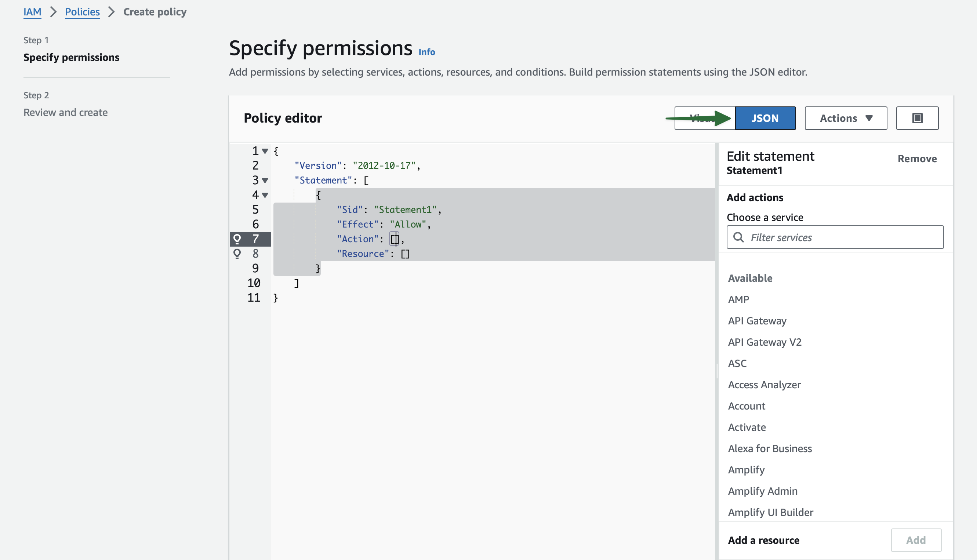Collapse the Statement array on line 3
Screen dimensions: 977x560
(x=265, y=181)
